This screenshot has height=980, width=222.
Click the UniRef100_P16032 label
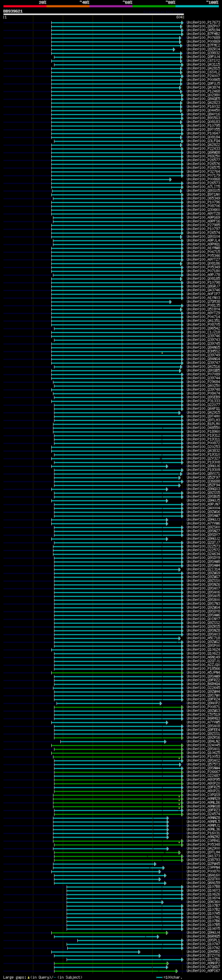pos(203,106)
